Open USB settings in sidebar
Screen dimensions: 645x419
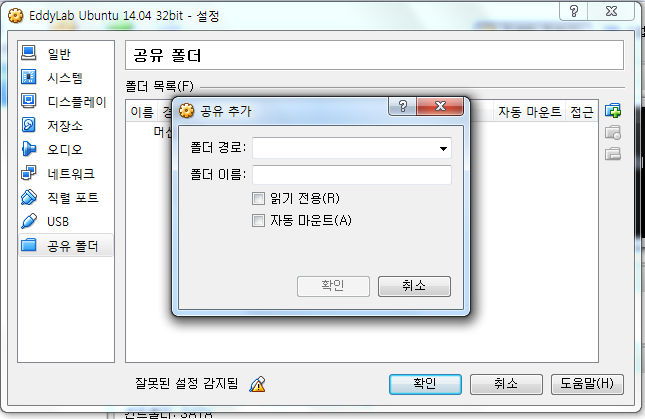coord(65,221)
